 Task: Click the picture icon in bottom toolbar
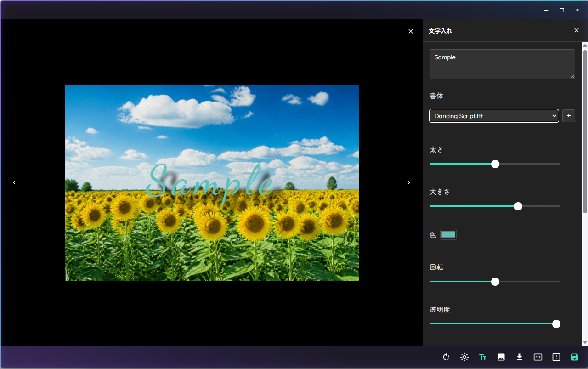501,357
